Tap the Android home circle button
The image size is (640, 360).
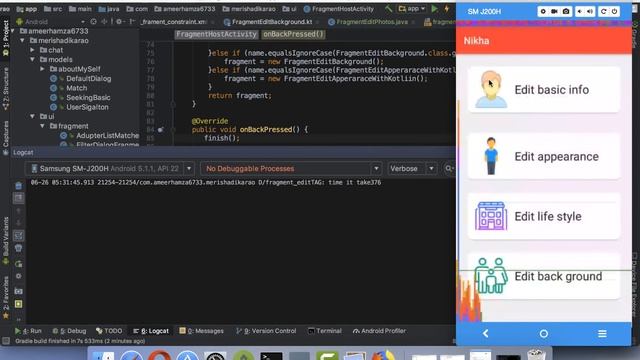click(544, 333)
